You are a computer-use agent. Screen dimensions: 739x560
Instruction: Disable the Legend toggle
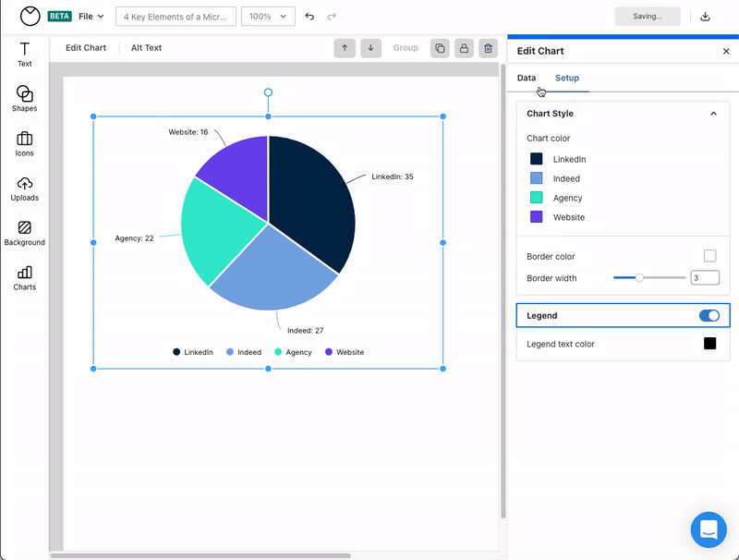point(708,315)
